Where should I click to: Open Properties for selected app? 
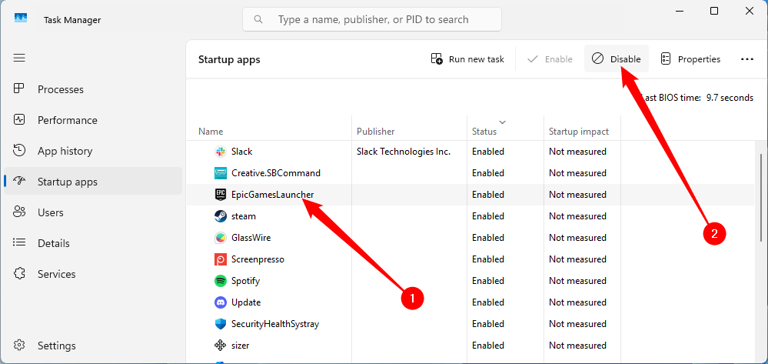(x=691, y=59)
